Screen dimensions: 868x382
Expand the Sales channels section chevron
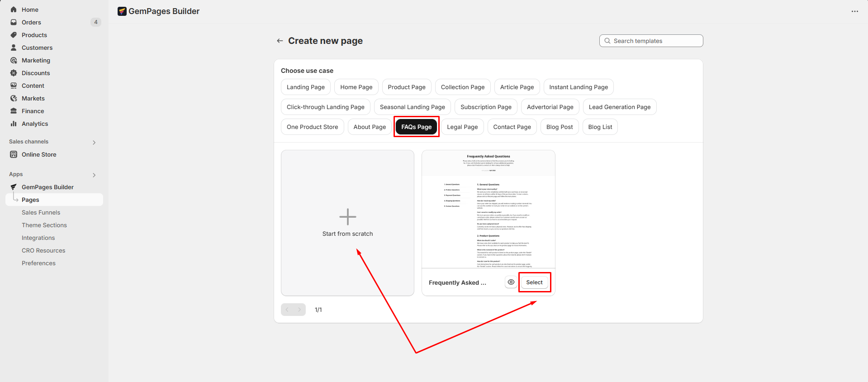coord(94,142)
